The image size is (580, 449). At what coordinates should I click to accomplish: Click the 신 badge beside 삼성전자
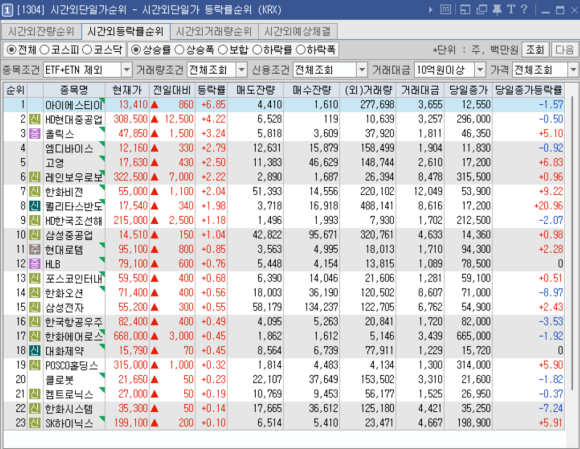35,307
